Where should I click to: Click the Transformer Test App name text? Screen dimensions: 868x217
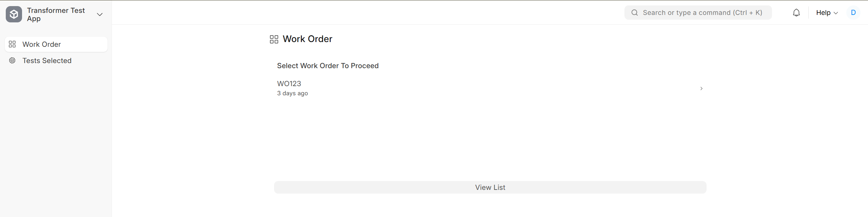56,14
